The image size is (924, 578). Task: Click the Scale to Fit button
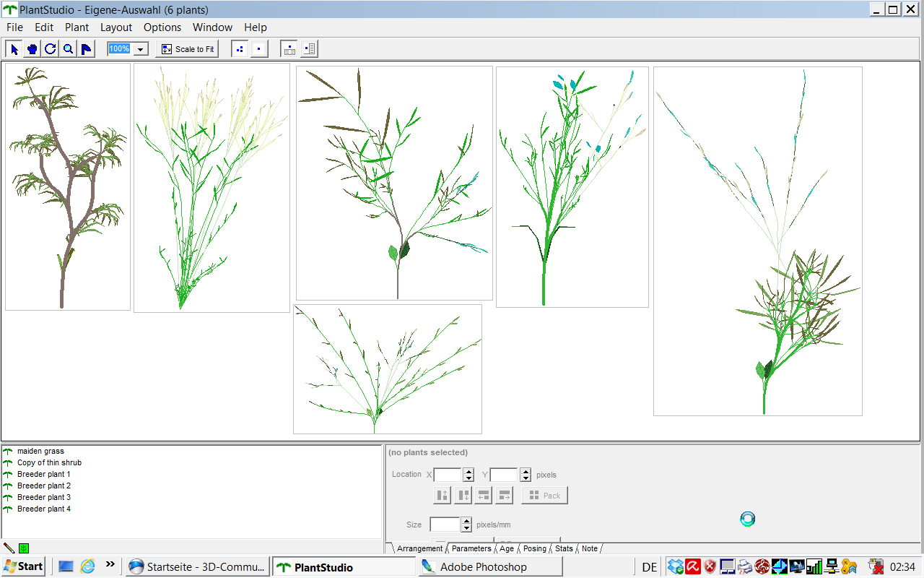click(x=187, y=49)
